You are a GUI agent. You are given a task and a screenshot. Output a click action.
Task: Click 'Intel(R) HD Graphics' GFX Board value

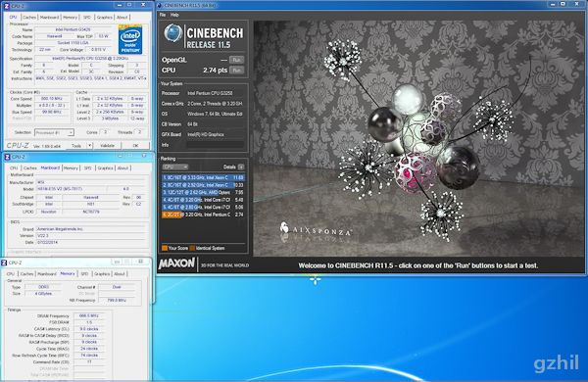pos(206,134)
